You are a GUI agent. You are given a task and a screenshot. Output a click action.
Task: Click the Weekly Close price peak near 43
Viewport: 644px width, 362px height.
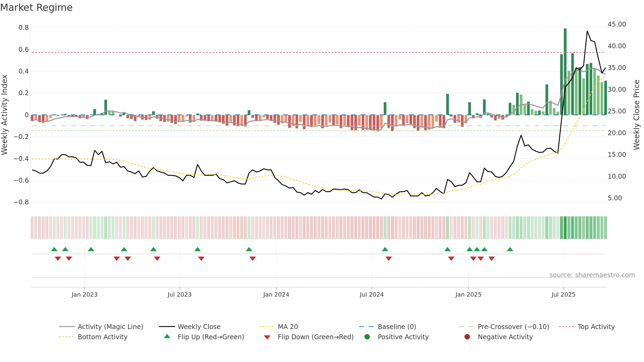(x=587, y=31)
